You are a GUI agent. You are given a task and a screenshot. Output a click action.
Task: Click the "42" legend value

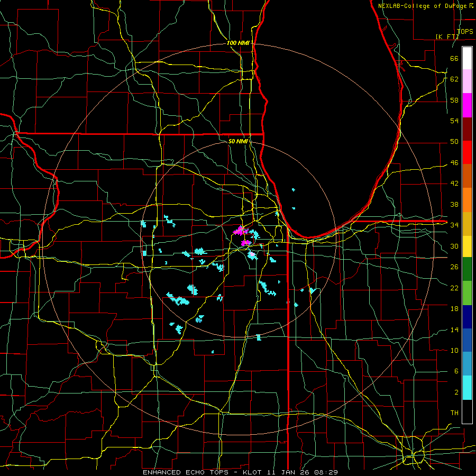(x=454, y=183)
